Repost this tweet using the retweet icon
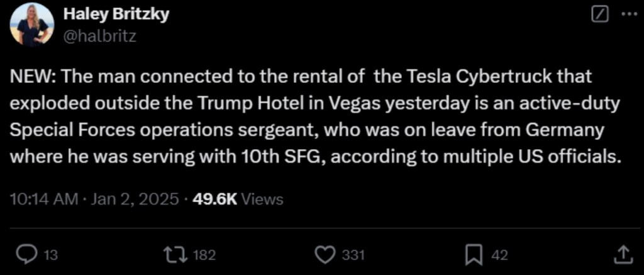 point(172,254)
